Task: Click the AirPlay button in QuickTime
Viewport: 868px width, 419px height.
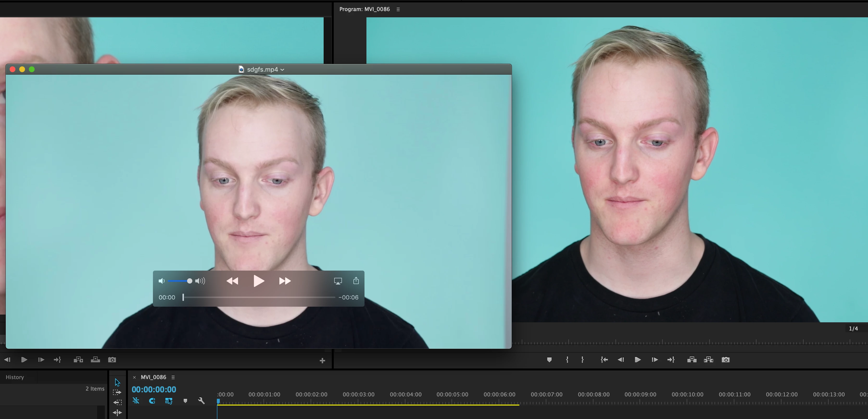Action: (x=338, y=281)
